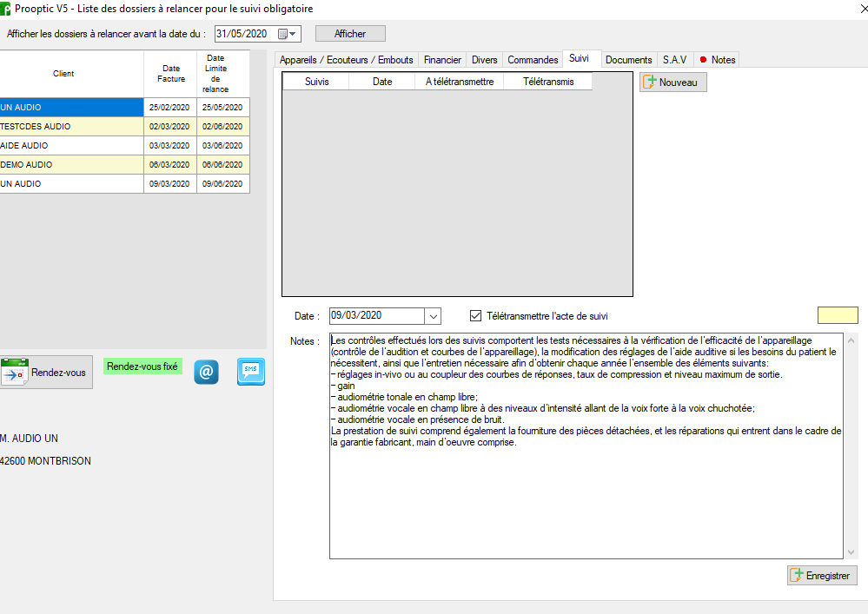The width and height of the screenshot is (868, 614).
Task: Click inside the Notes text area
Action: pos(586,446)
